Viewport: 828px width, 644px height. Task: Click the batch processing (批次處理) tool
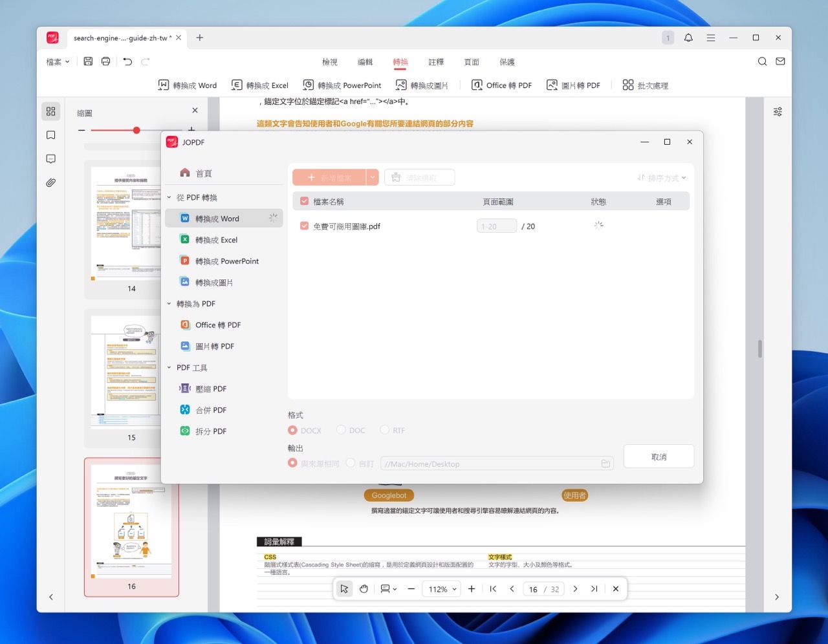pyautogui.click(x=645, y=85)
